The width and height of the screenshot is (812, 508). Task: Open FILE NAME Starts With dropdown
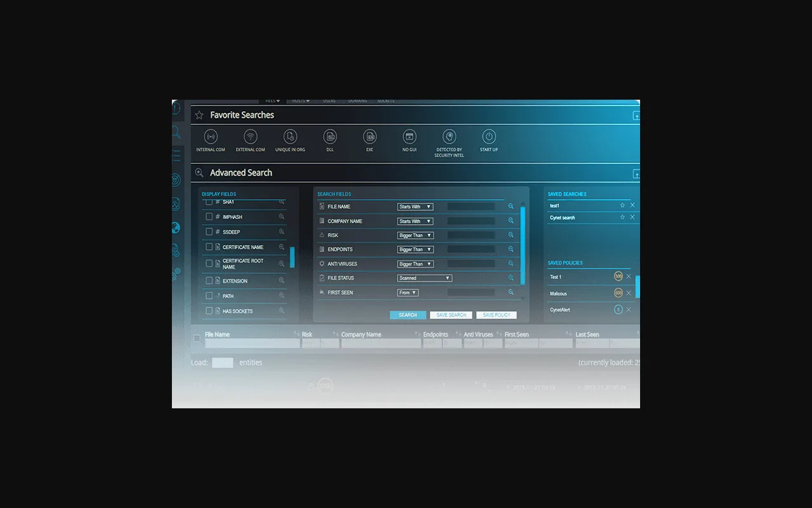click(x=415, y=206)
